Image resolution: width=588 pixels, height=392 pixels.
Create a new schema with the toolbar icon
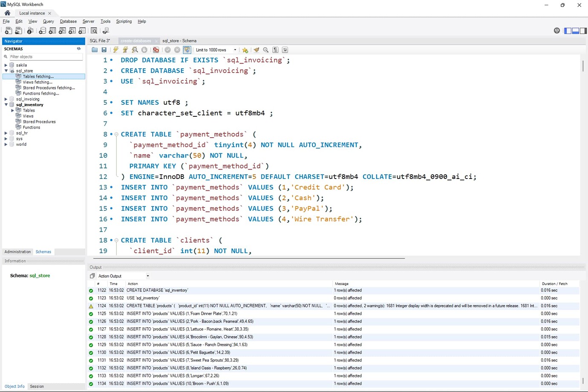42,31
